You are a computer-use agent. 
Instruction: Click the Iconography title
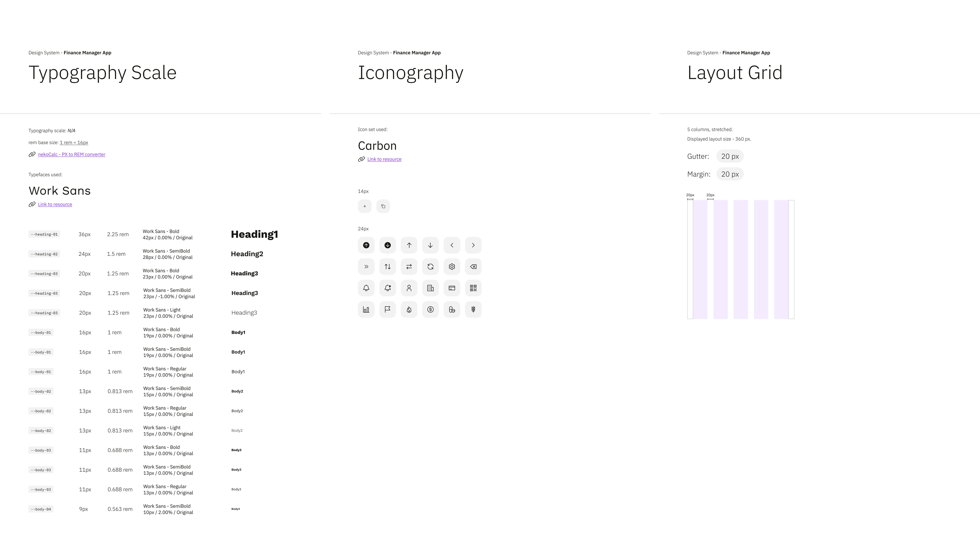coord(411,73)
